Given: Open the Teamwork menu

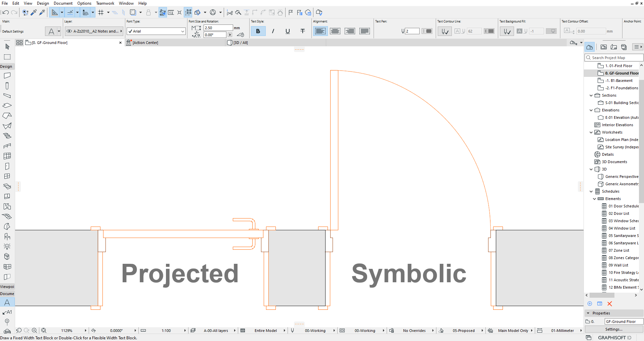Looking at the screenshot, I should 105,3.
